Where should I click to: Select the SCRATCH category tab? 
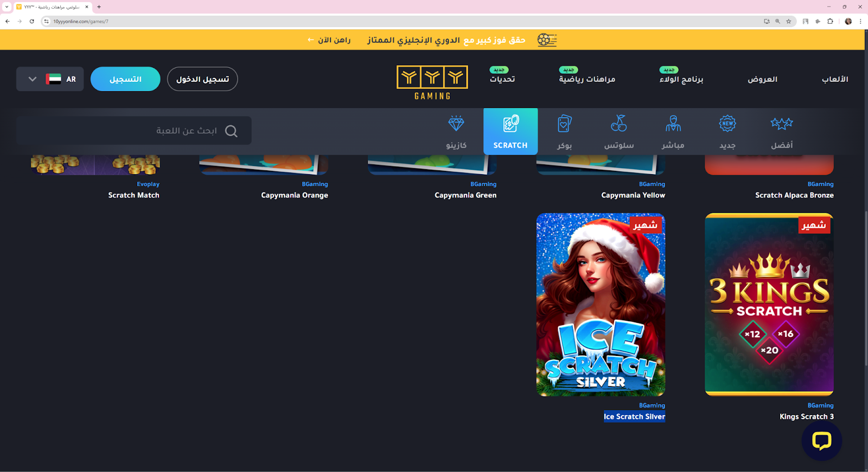(x=510, y=132)
